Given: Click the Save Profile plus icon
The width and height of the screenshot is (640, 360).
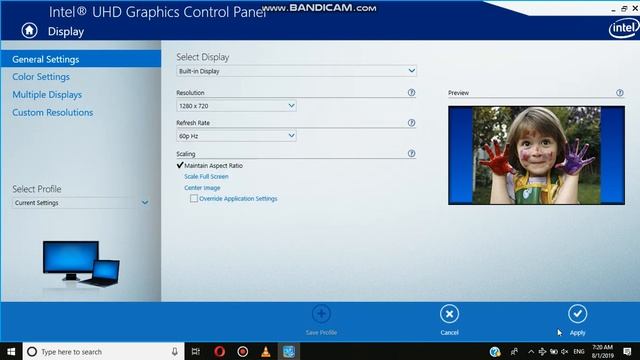Looking at the screenshot, I should 321,314.
